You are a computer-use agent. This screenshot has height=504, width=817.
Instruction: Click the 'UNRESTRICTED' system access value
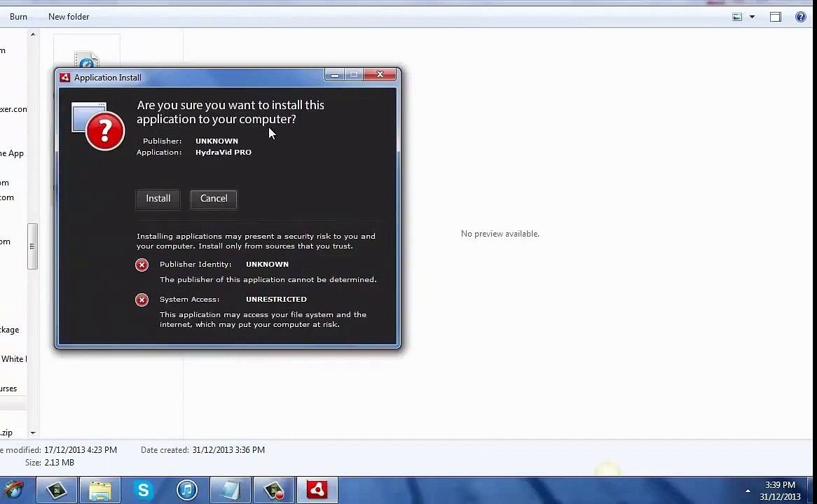276,300
